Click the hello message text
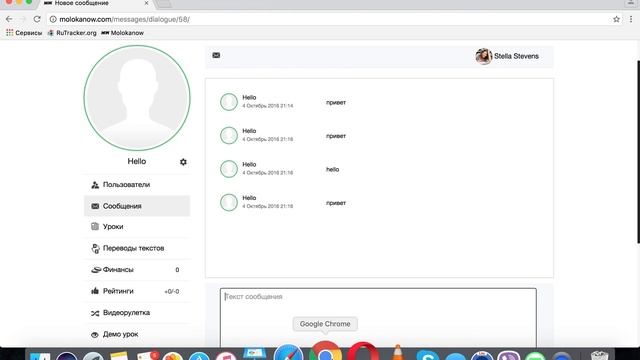 coord(333,169)
